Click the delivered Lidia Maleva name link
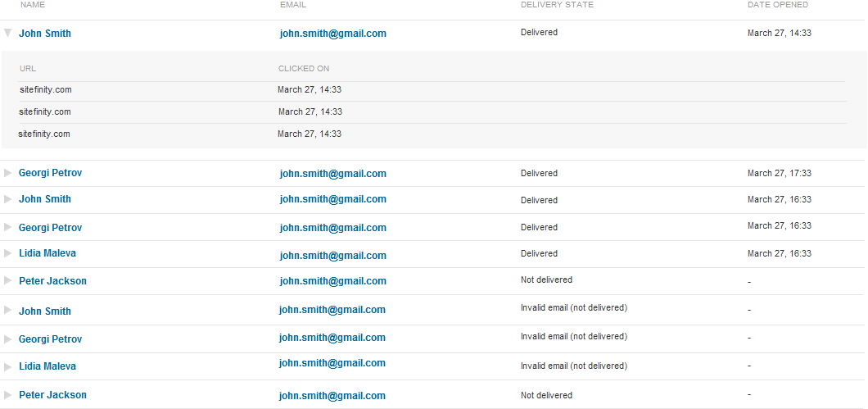 (x=47, y=253)
